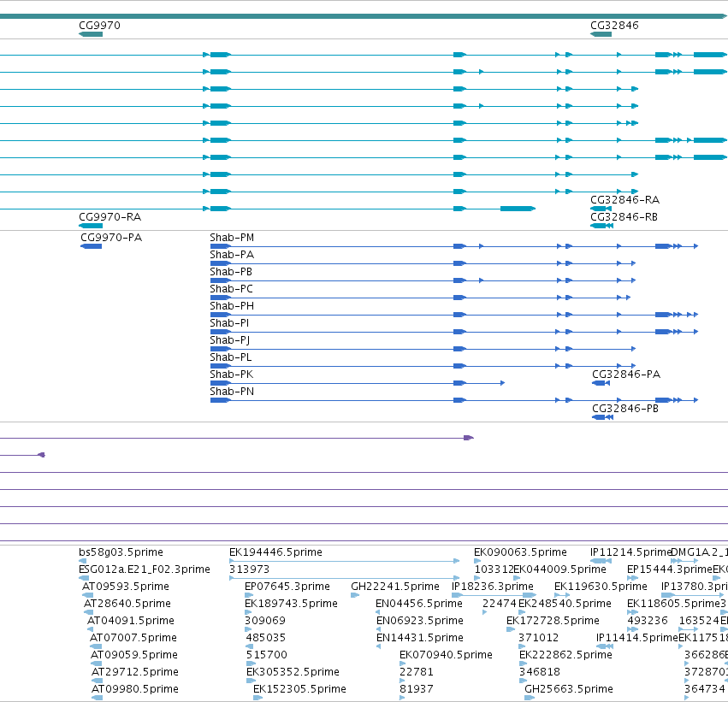The width and height of the screenshot is (728, 702).
Task: Click feature 371012
Action: [x=539, y=638]
